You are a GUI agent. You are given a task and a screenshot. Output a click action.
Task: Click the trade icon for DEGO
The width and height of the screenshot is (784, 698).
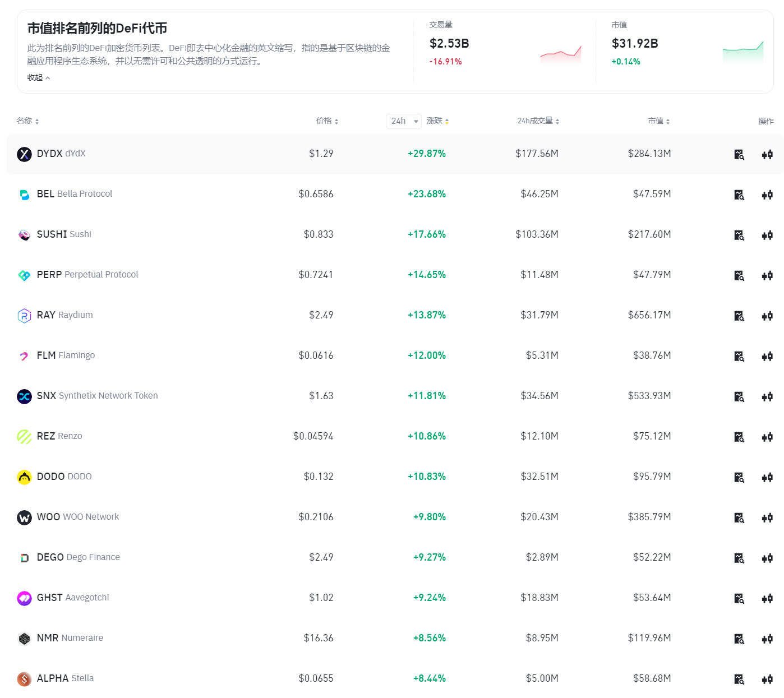(x=767, y=558)
